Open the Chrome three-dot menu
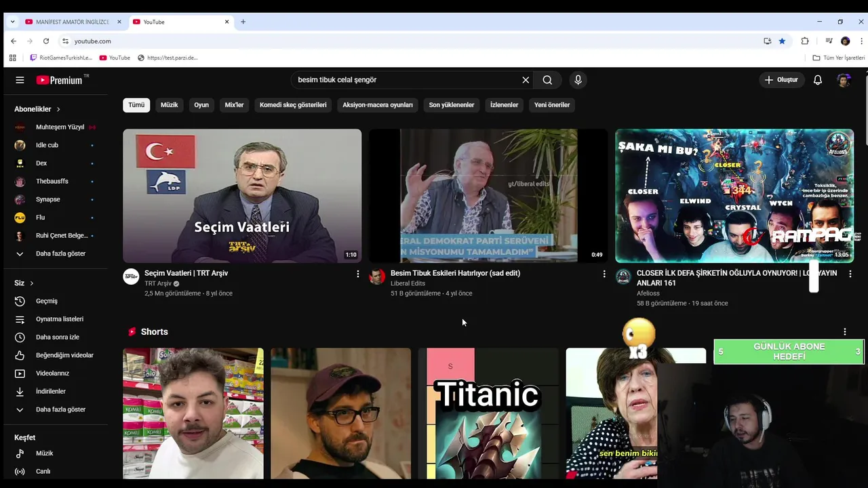868x488 pixels. pos(861,41)
